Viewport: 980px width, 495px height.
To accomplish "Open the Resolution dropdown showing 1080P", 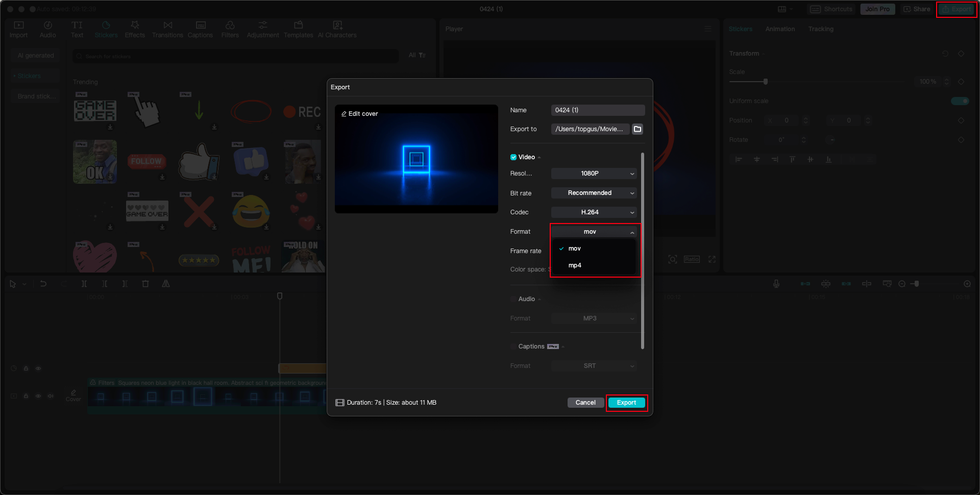I will coord(594,174).
